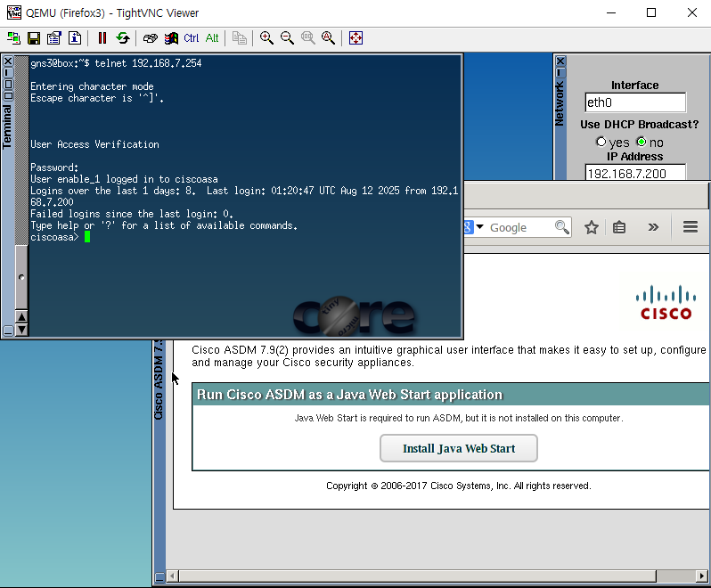Viewport: 711px width, 588px height.
Task: Click the 'ciscoasa>' prompt line
Action: click(x=54, y=237)
